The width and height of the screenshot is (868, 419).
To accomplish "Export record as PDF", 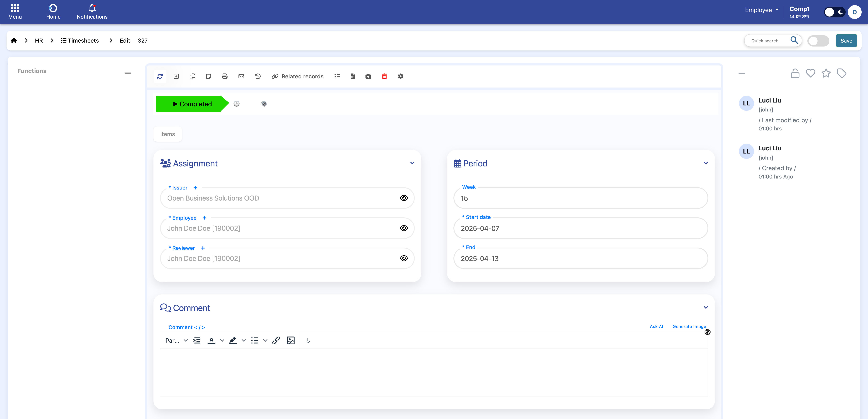I will point(353,76).
